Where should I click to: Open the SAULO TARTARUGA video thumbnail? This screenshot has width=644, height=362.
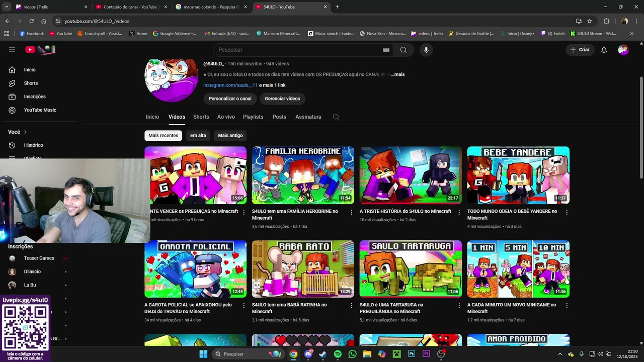click(411, 268)
